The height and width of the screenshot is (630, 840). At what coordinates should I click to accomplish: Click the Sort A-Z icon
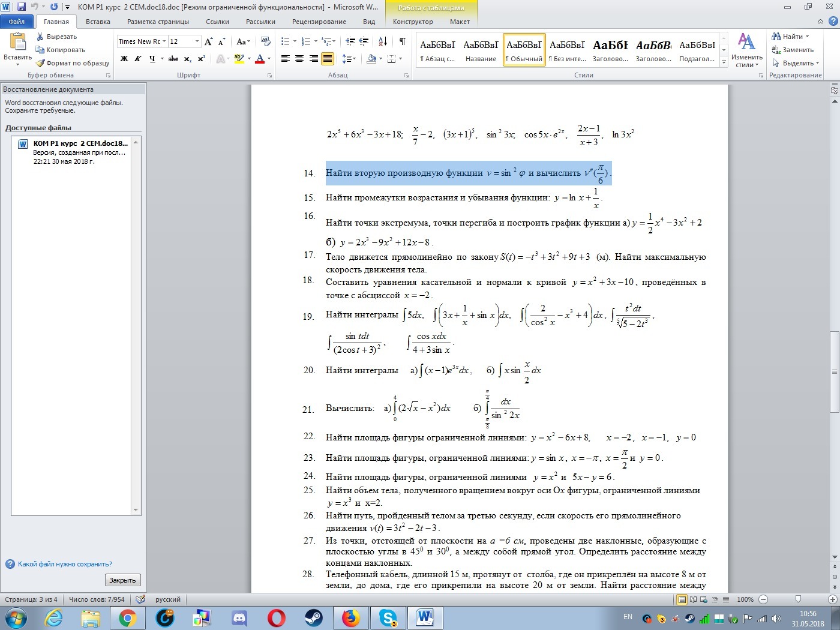click(383, 41)
